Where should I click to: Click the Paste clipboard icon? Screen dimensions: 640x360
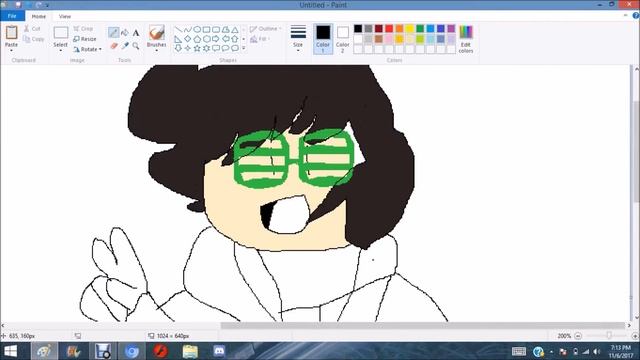tap(11, 32)
